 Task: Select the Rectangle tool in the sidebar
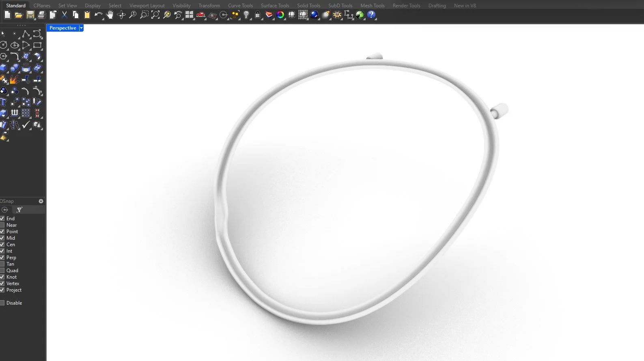coord(37,45)
